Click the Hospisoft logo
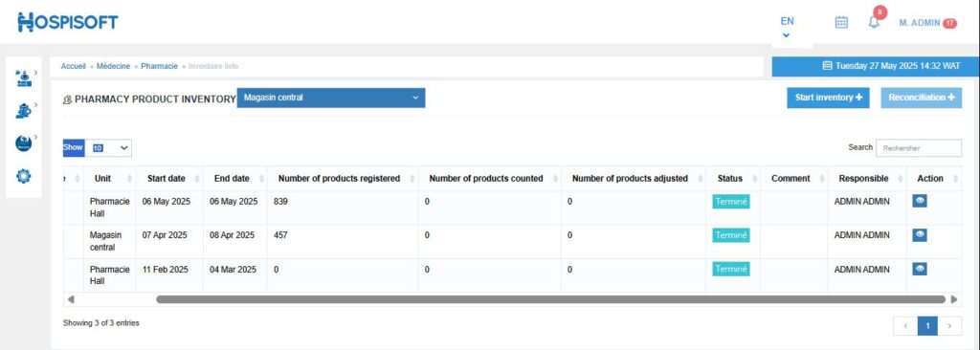Image resolution: width=980 pixels, height=350 pixels. [68, 22]
